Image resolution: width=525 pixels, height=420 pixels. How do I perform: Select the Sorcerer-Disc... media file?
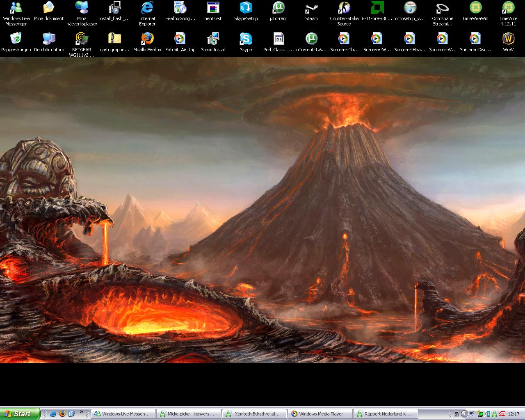click(x=475, y=42)
